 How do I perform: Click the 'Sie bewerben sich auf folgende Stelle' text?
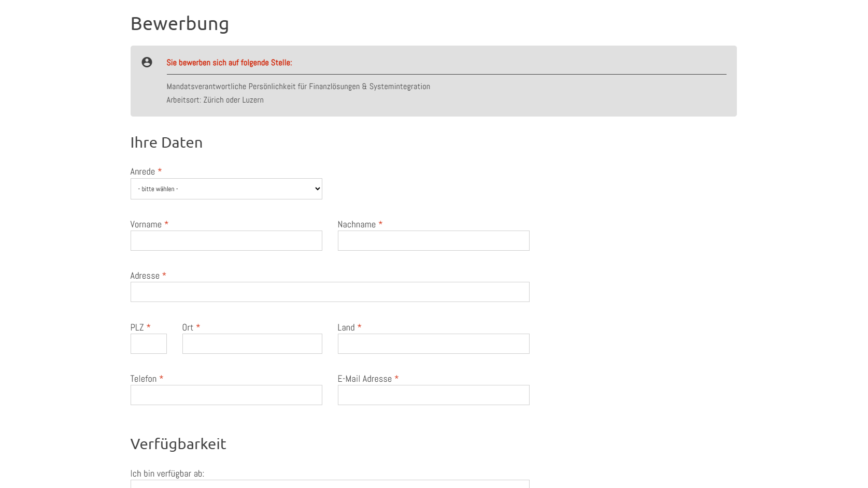pos(229,63)
